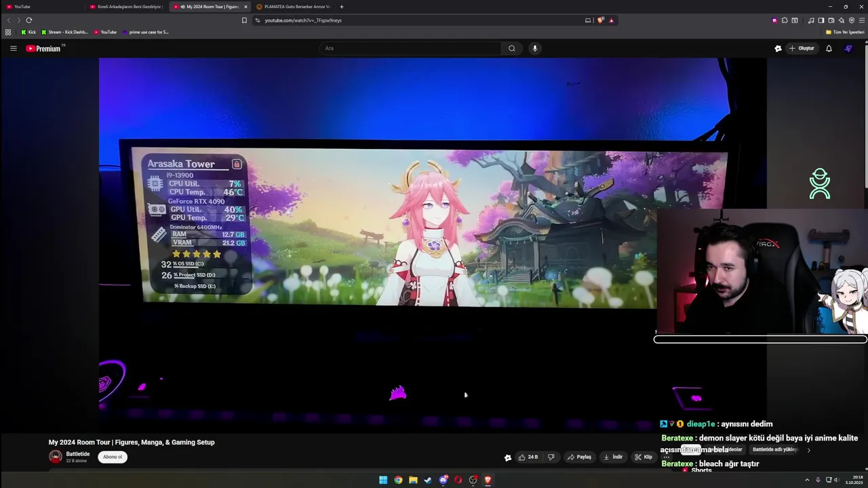Image resolution: width=868 pixels, height=488 pixels.
Task: Go back with the browser back arrow
Action: pos(9,20)
